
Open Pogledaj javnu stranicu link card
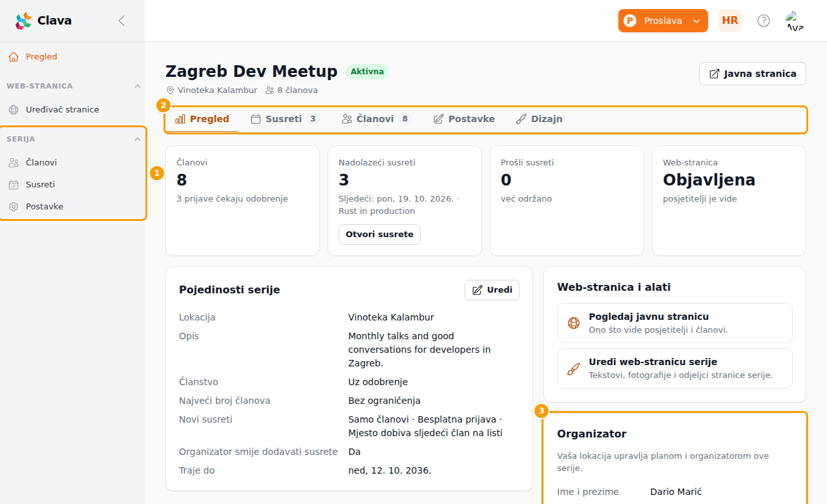pyautogui.click(x=675, y=323)
